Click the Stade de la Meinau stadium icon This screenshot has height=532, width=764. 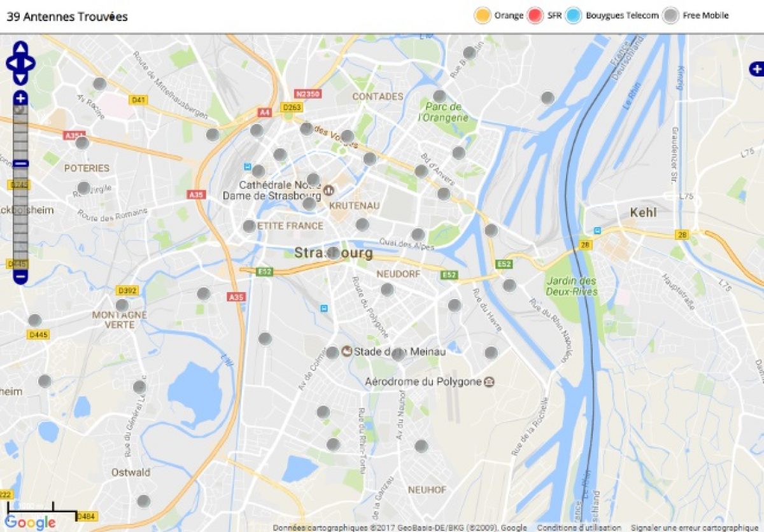click(x=347, y=351)
